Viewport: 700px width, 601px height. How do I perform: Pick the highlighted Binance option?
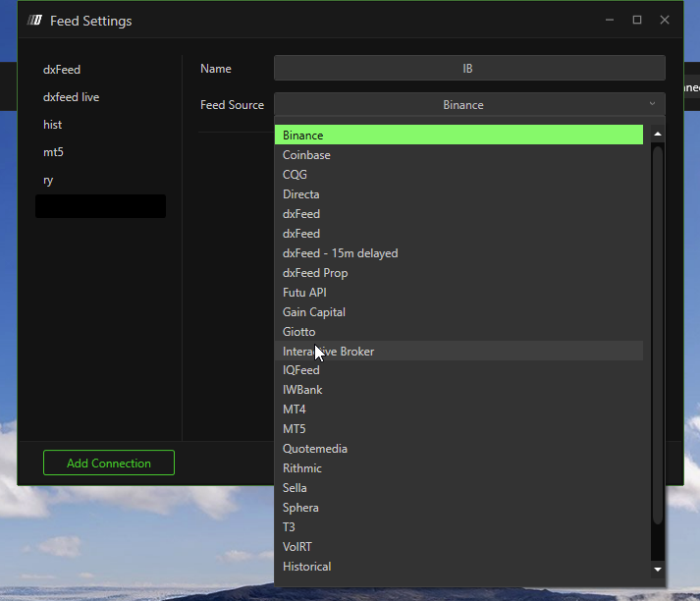click(302, 136)
